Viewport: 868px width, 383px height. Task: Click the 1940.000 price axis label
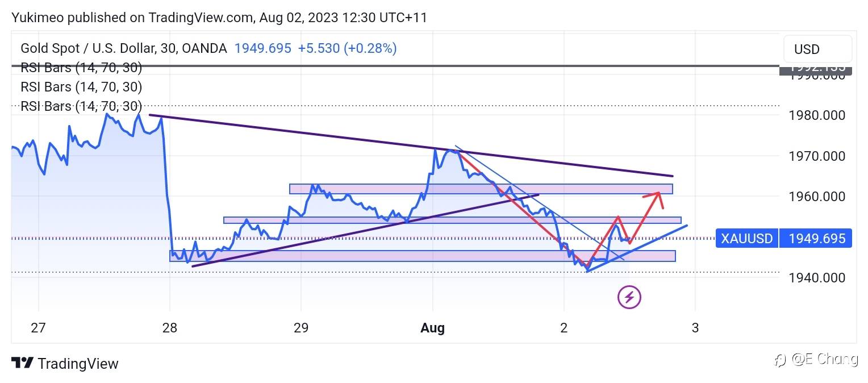coord(816,278)
